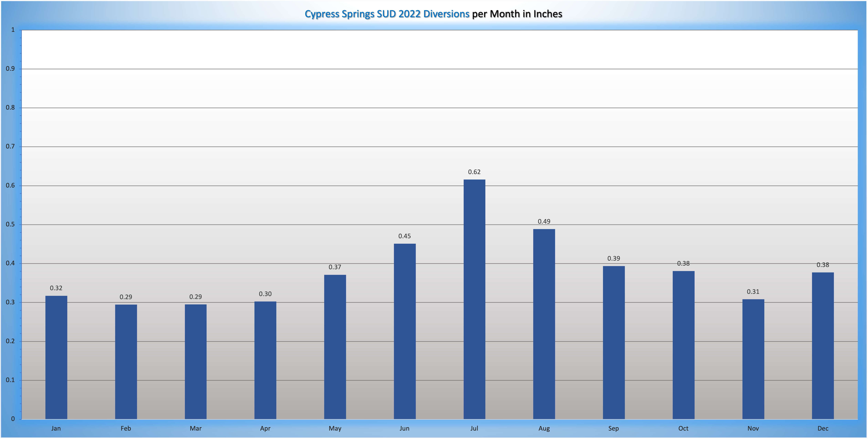Viewport: 868px width, 439px height.
Task: Click the 0.32 data label
Action: [56, 288]
